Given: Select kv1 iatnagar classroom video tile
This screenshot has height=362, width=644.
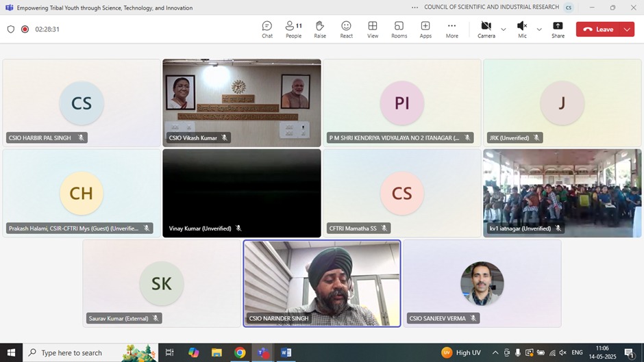Looking at the screenshot, I should (x=562, y=193).
